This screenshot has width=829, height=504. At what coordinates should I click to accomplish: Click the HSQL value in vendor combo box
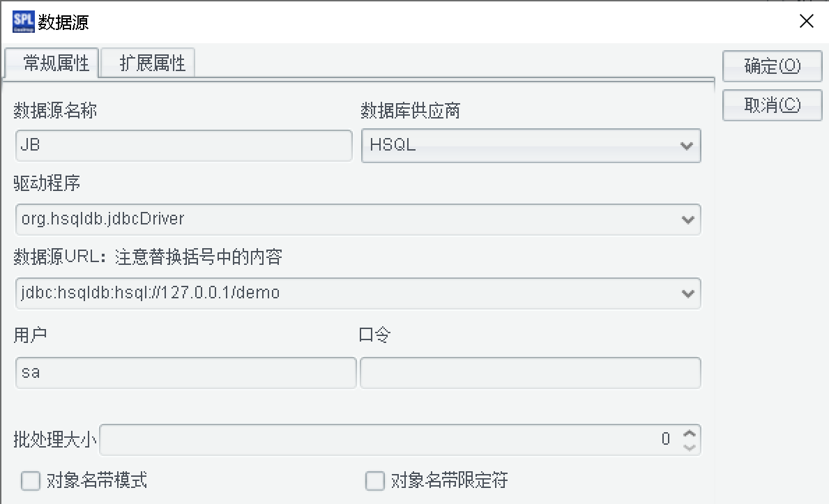(x=393, y=146)
